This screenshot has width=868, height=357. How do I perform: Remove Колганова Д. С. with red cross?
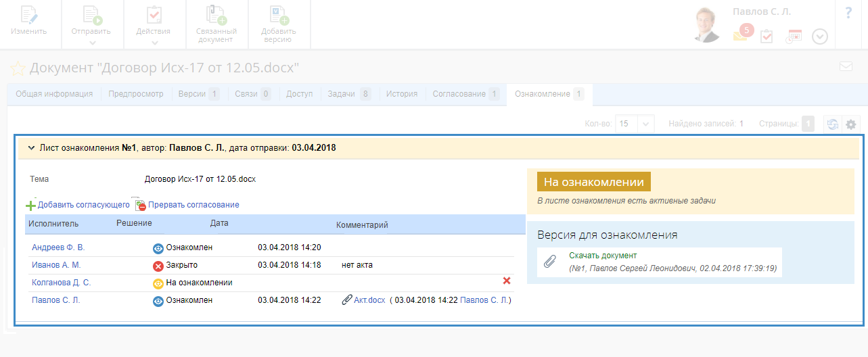tap(506, 281)
